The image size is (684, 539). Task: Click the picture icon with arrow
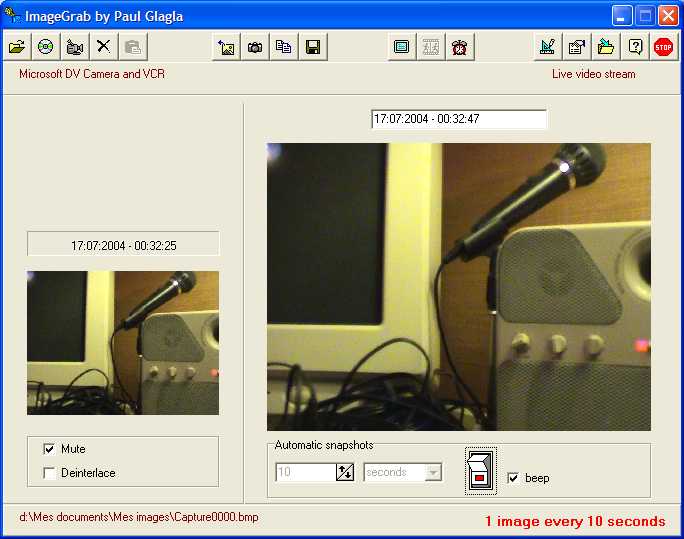tap(226, 46)
